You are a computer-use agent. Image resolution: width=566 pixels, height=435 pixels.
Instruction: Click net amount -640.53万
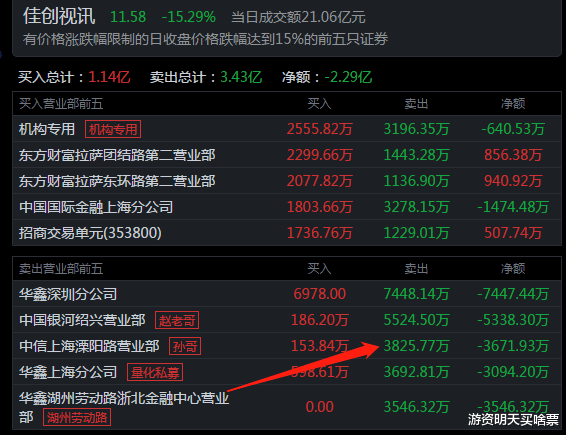[513, 129]
